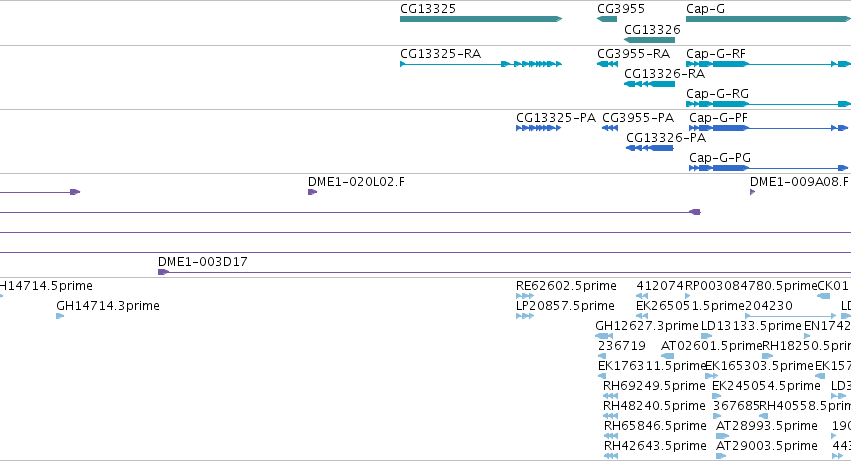Click the AT02601.5prime EST label

coord(712,346)
